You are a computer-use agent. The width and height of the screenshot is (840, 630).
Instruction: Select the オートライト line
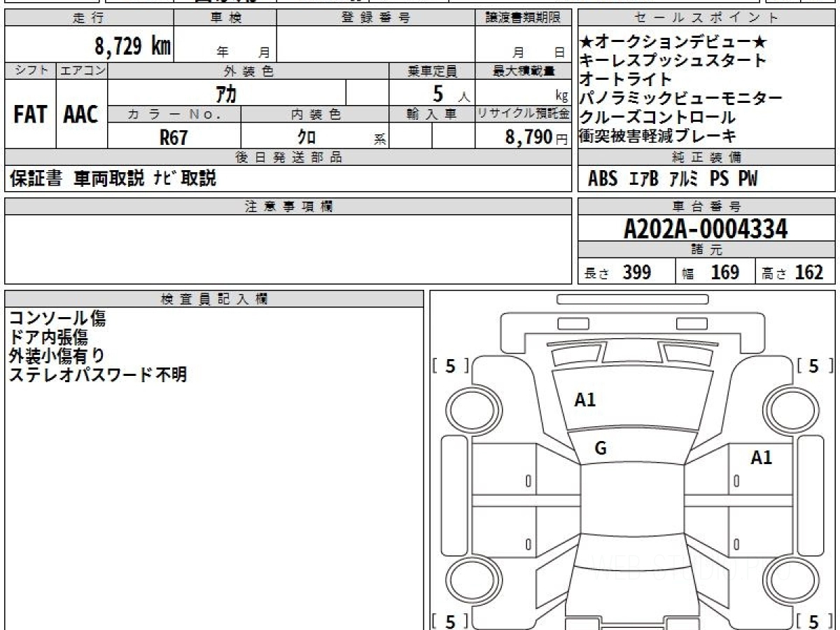(x=626, y=79)
